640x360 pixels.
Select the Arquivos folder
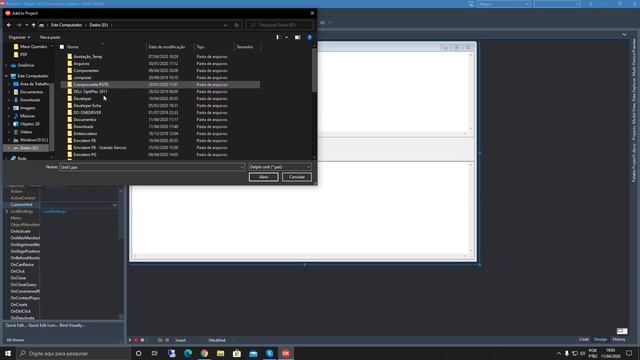(x=81, y=64)
